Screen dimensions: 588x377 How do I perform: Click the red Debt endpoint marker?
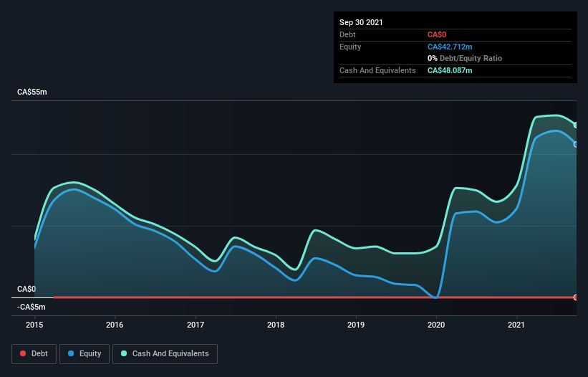click(x=576, y=297)
